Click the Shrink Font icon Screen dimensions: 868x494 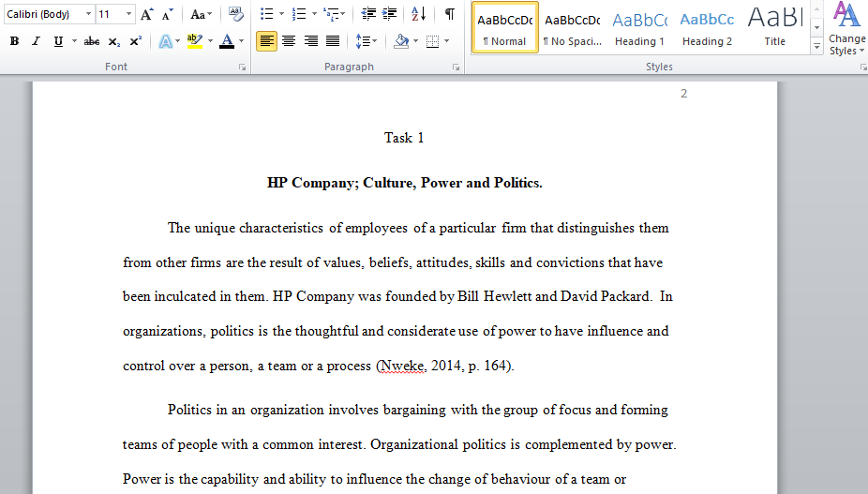point(168,14)
